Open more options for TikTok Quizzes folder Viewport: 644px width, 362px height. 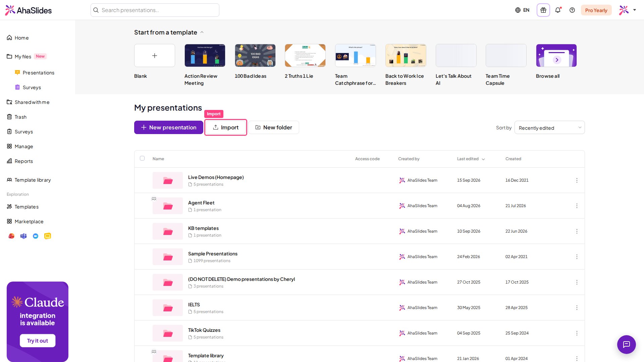577,333
